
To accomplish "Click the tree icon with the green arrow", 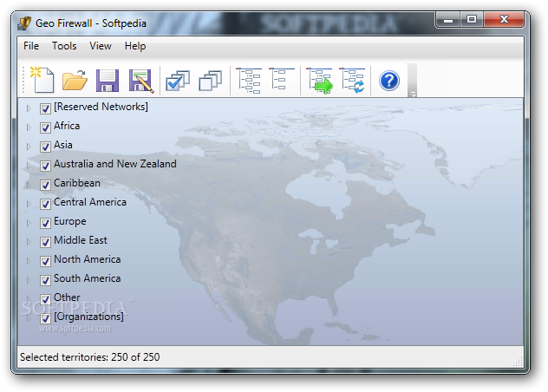I will pos(319,81).
